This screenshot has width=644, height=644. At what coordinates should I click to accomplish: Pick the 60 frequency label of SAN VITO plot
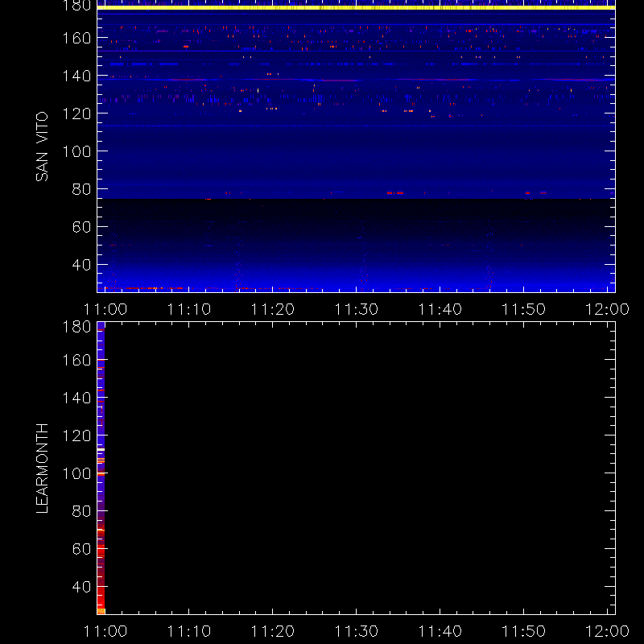point(81,227)
